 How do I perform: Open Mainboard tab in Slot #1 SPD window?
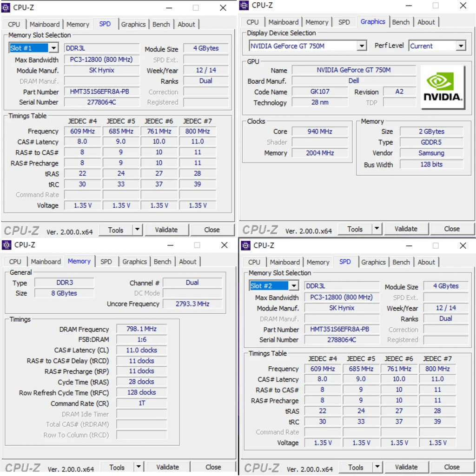click(45, 24)
